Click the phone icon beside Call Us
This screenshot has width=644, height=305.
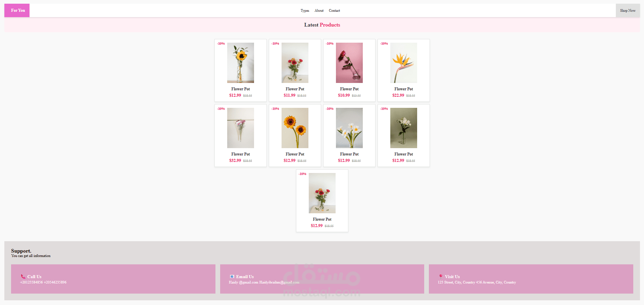23,276
